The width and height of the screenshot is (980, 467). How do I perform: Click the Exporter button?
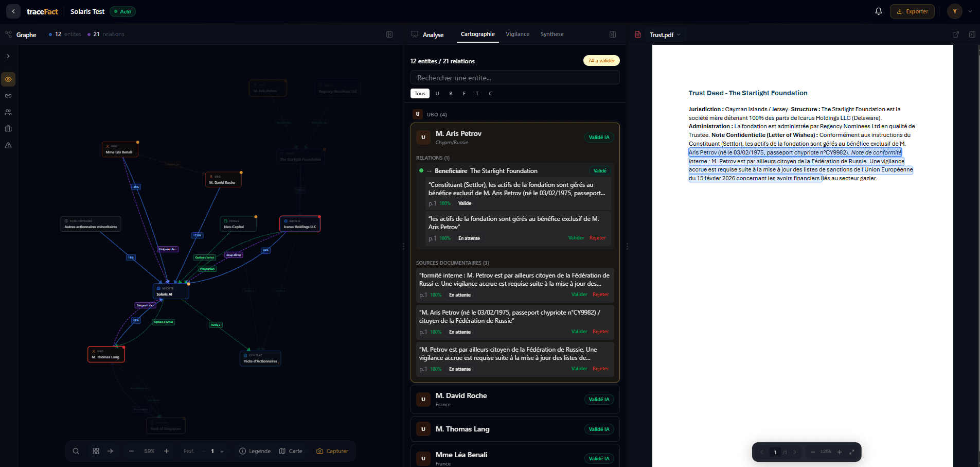pyautogui.click(x=912, y=11)
